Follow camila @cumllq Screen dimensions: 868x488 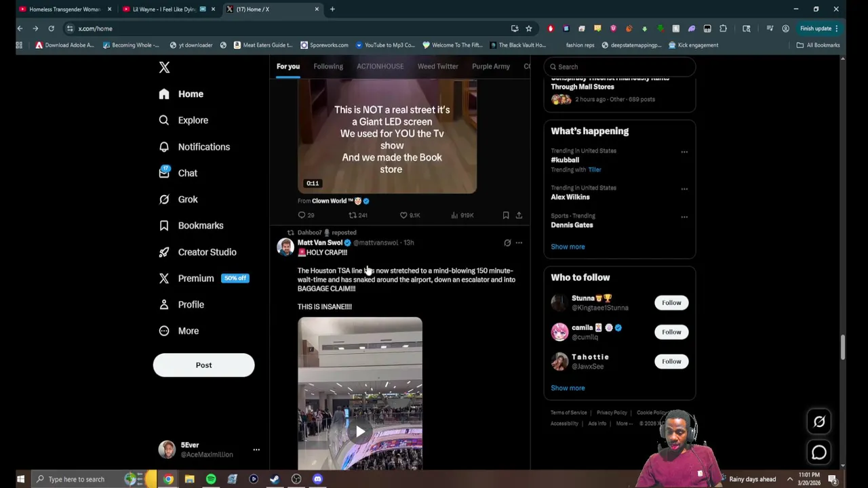pyautogui.click(x=671, y=332)
